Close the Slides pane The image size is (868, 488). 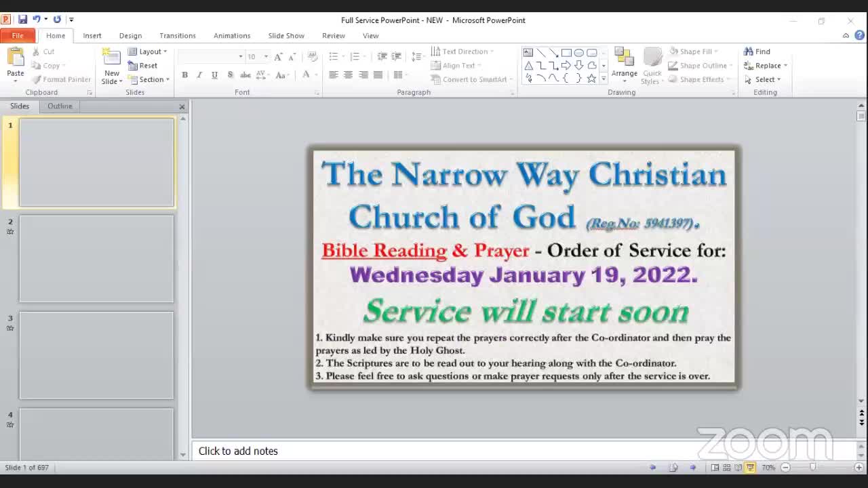[182, 107]
